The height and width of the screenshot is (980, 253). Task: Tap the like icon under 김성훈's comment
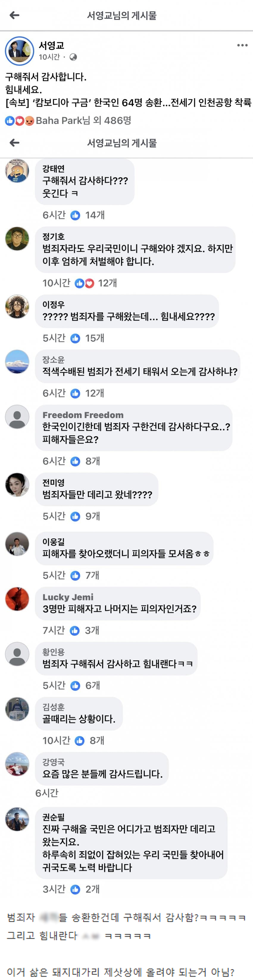(x=80, y=740)
